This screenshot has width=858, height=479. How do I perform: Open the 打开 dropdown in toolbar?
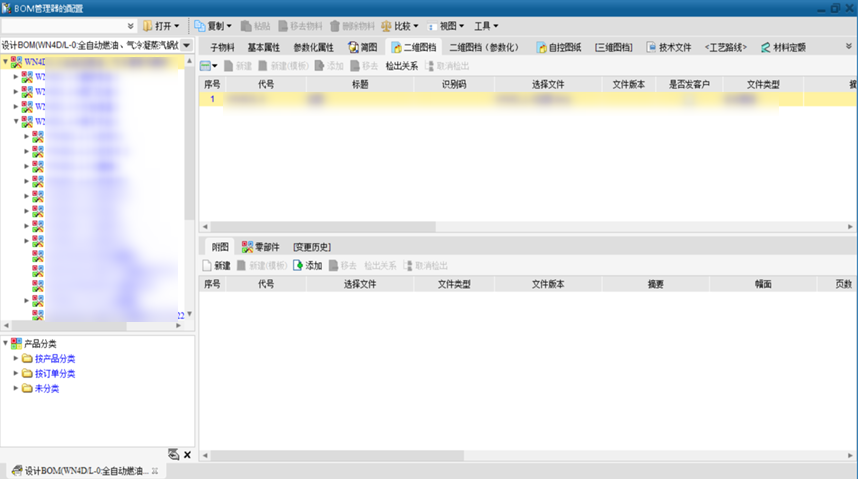point(161,26)
